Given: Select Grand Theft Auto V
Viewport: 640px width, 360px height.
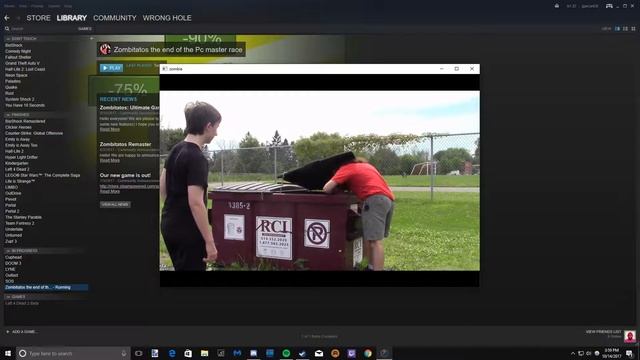Looking at the screenshot, I should [x=22, y=63].
